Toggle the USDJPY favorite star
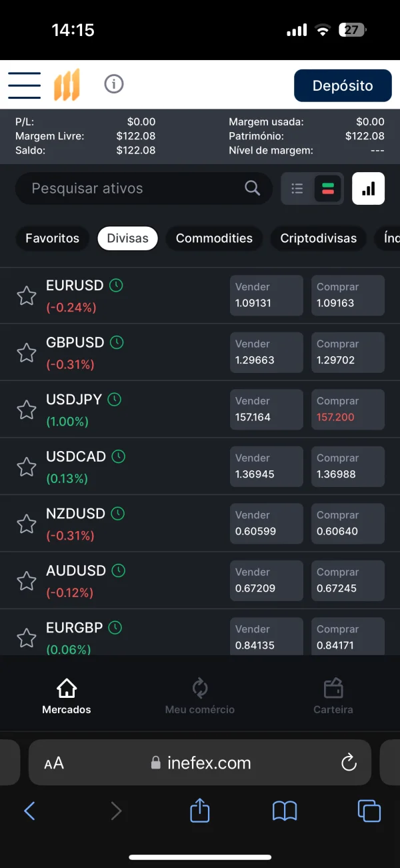Screen dimensions: 400x868 [27, 410]
